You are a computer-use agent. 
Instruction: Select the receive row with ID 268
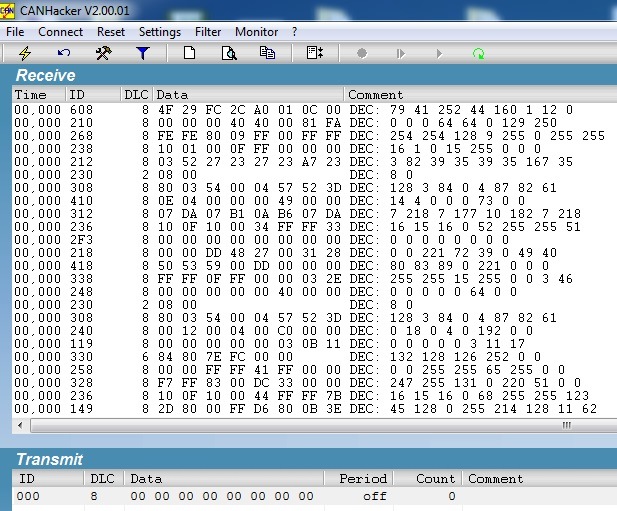[314, 136]
